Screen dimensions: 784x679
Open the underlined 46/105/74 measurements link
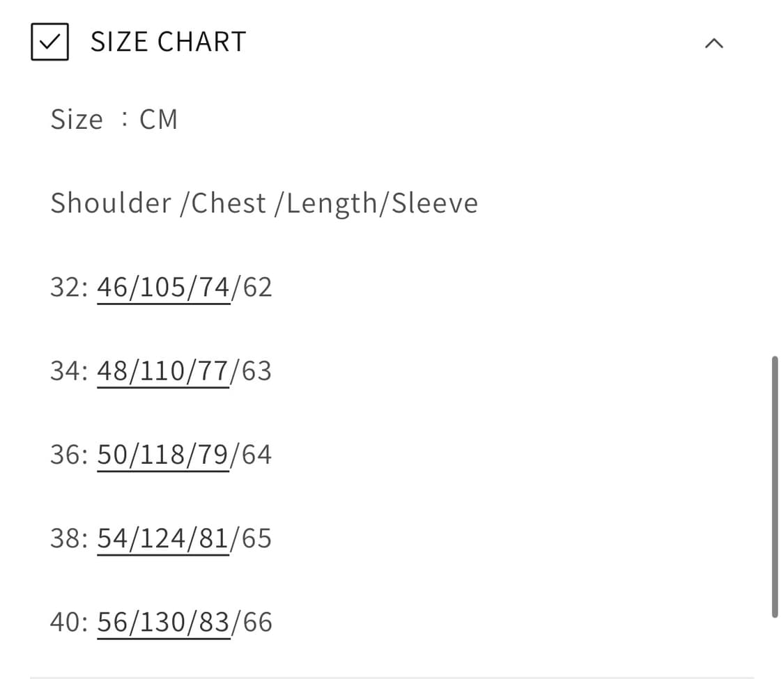tap(163, 287)
